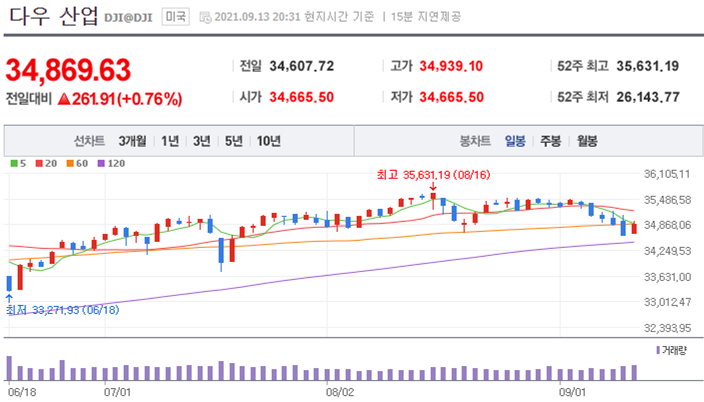This screenshot has width=704, height=402.
Task: Click the current price 34,869.63
Action: pyautogui.click(x=68, y=70)
